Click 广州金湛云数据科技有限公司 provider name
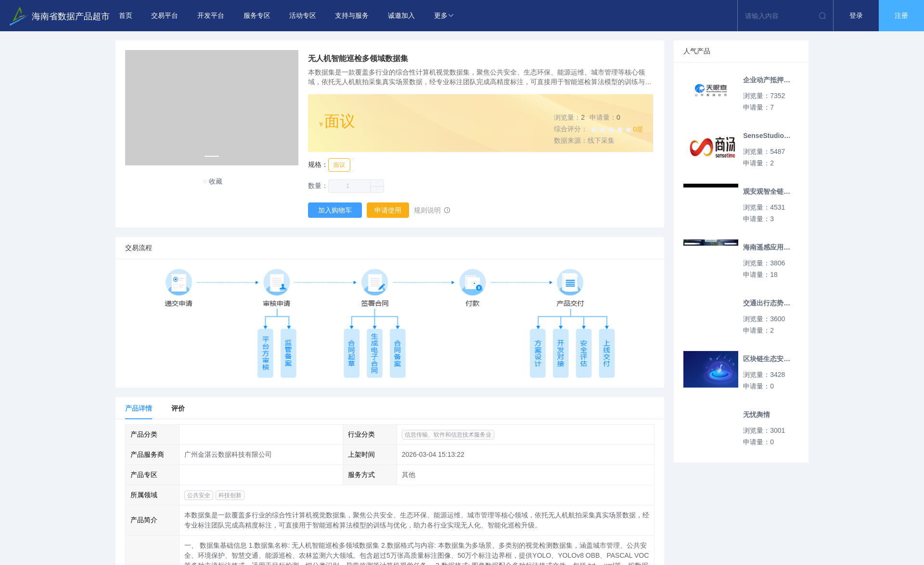The height and width of the screenshot is (565, 924). 228,454
